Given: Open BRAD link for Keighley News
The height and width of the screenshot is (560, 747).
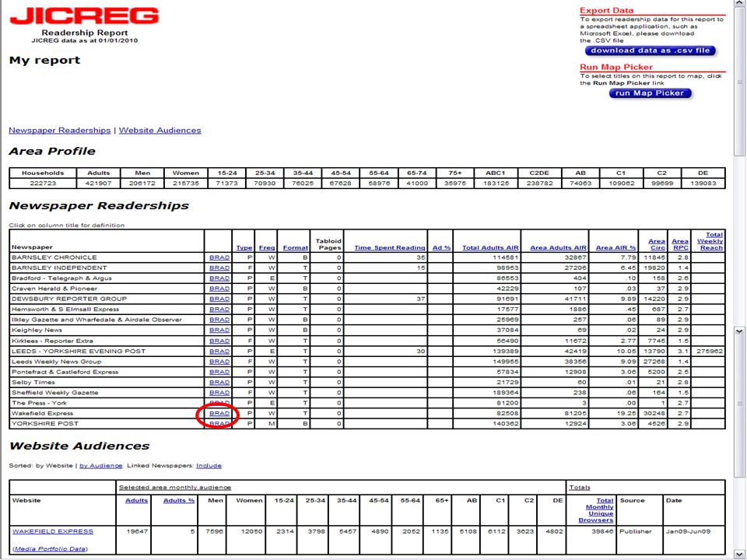Looking at the screenshot, I should click(219, 330).
